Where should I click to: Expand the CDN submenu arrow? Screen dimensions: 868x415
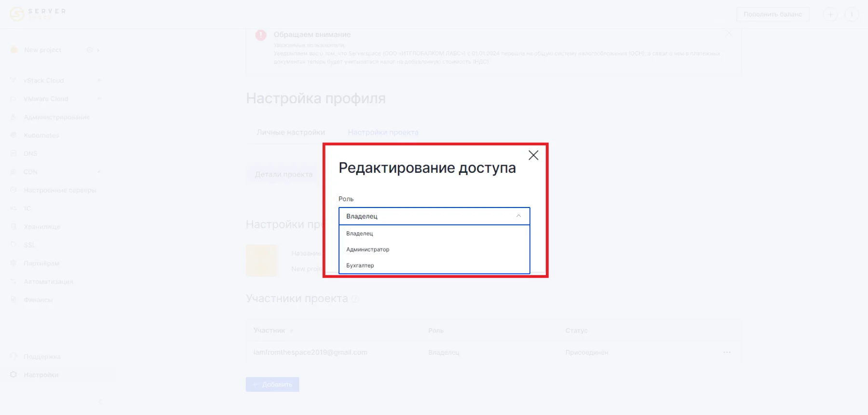tap(99, 172)
